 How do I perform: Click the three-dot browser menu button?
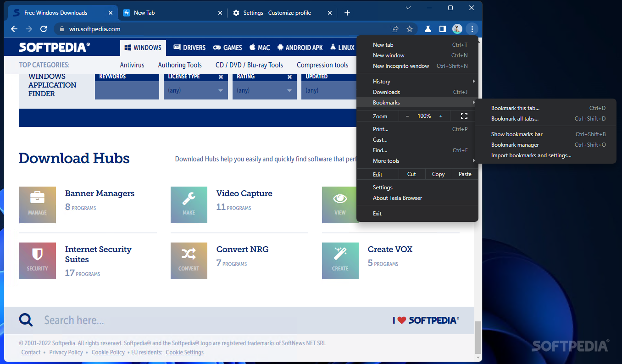(x=472, y=29)
